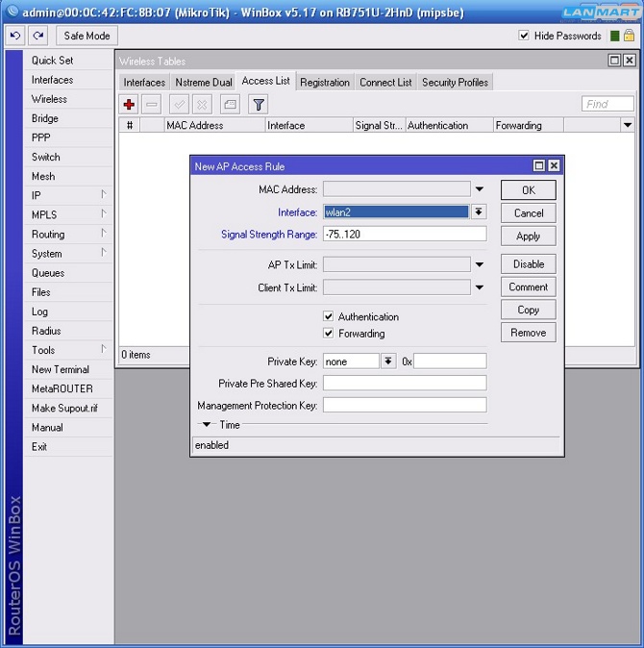
Task: Open New Terminal from sidebar
Action: tap(68, 369)
